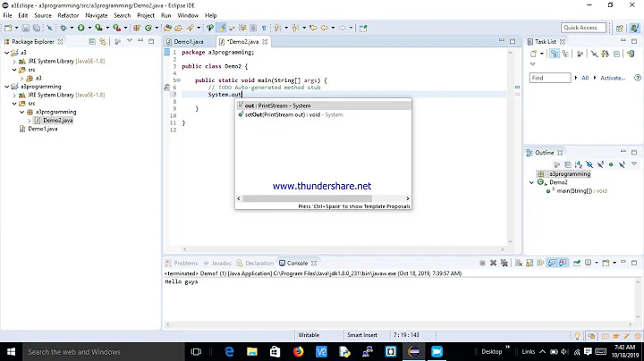This screenshot has height=361, width=644.
Task: Click the green Run button in toolbar
Action: tap(80, 28)
